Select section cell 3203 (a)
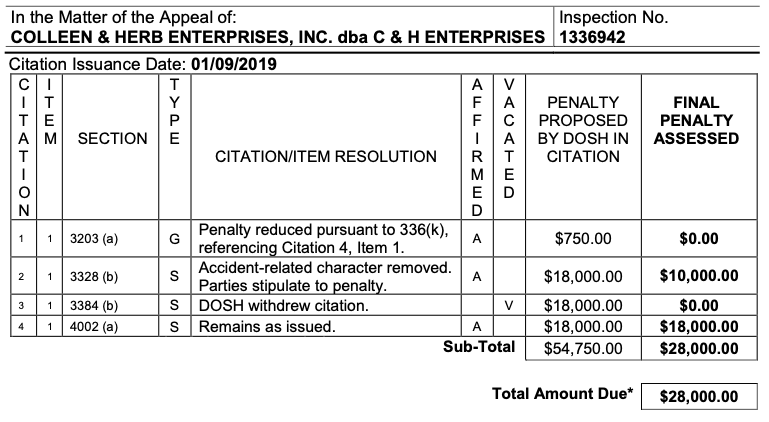769x422 pixels. pos(92,240)
